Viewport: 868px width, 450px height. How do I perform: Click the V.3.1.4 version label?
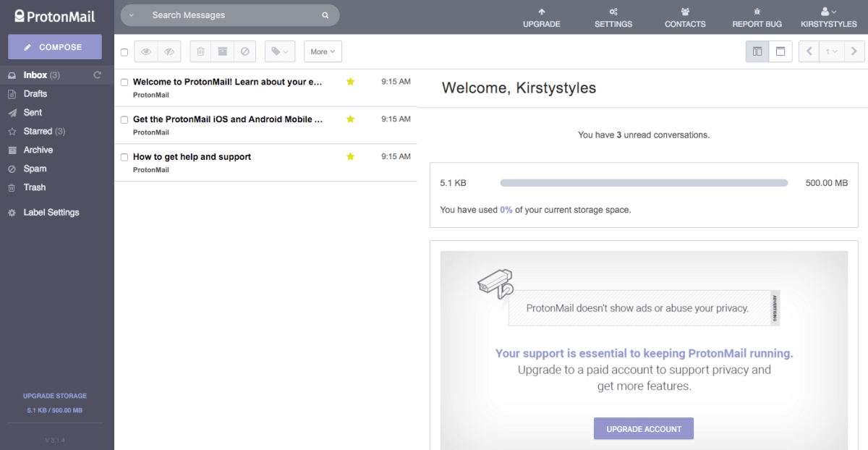(55, 440)
